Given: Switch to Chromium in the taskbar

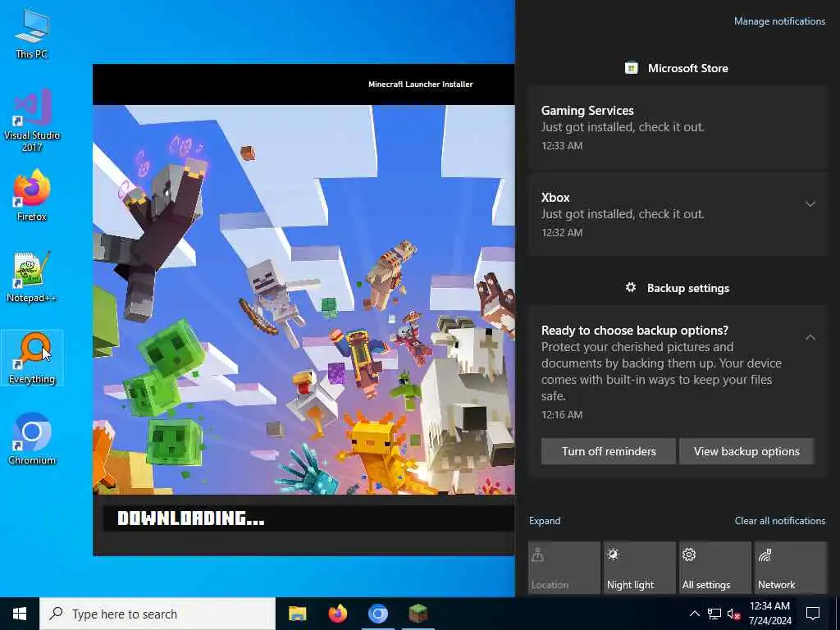Looking at the screenshot, I should (377, 614).
